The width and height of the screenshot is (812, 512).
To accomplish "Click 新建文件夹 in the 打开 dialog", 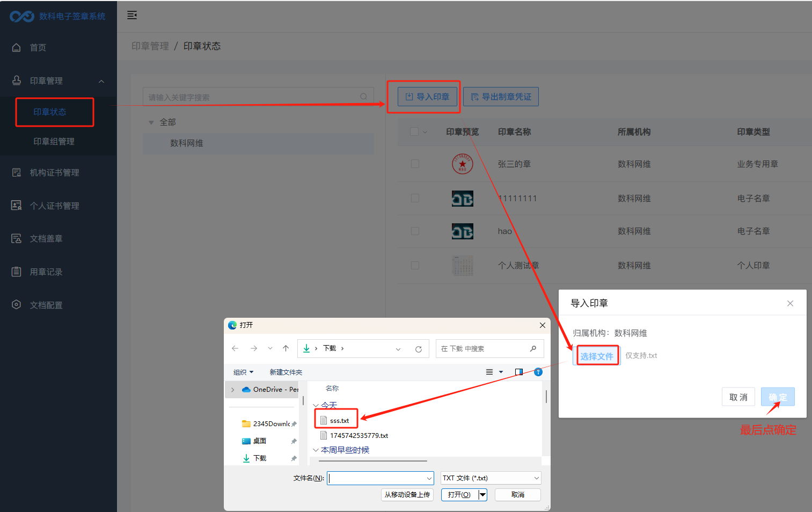I will (x=286, y=372).
